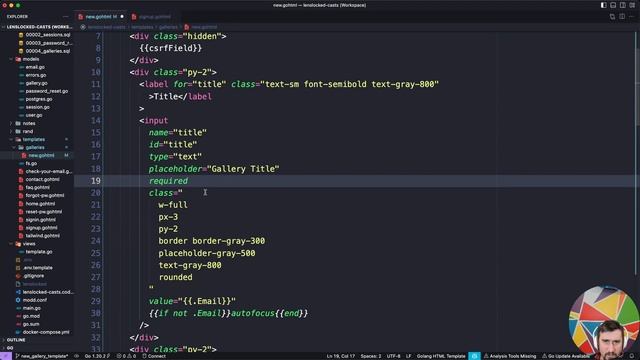Click the unsaved dot on new.gohtml tab
The width and height of the screenshot is (640, 360).
[122, 17]
